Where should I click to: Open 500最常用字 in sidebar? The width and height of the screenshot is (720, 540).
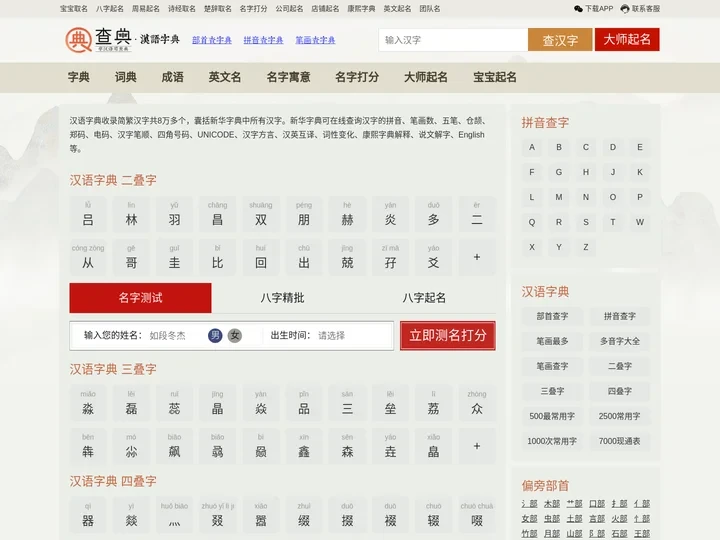(x=552, y=416)
